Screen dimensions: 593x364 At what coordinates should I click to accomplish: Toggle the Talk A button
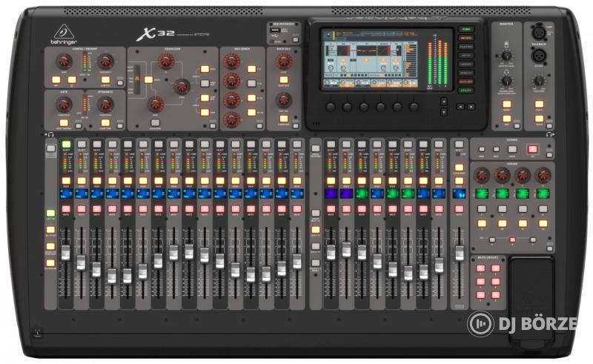pos(539,104)
